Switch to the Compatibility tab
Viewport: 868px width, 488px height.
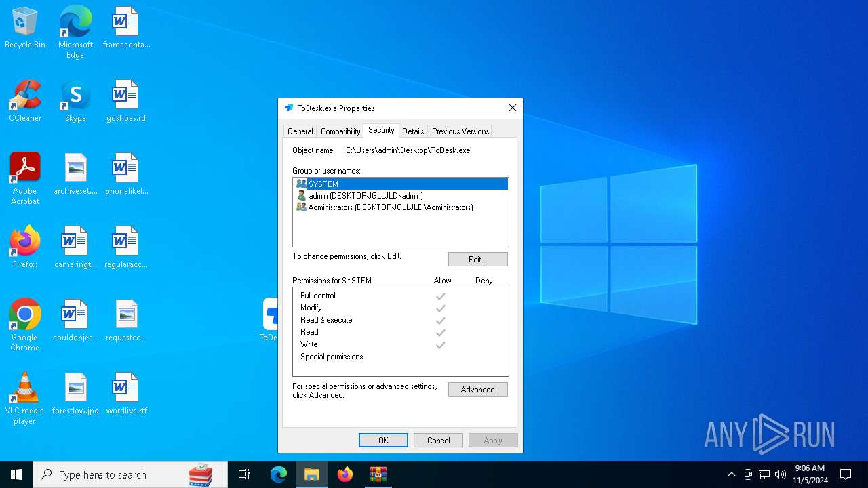340,131
